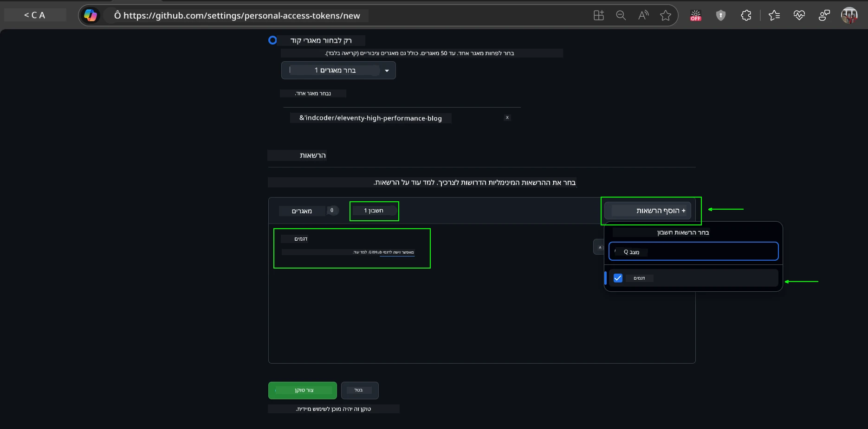Click the red OFF extension icon

(x=695, y=15)
